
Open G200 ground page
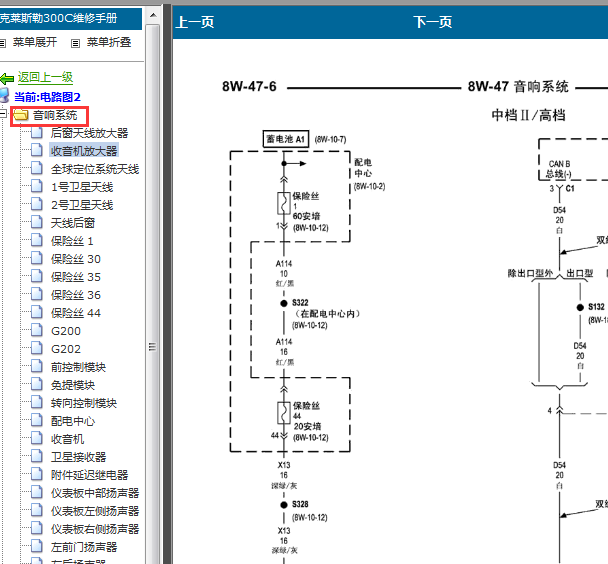point(66,331)
